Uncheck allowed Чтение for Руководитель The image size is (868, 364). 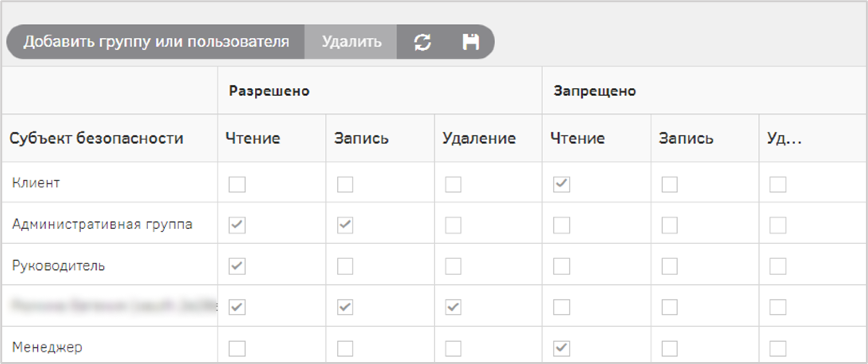tap(237, 266)
